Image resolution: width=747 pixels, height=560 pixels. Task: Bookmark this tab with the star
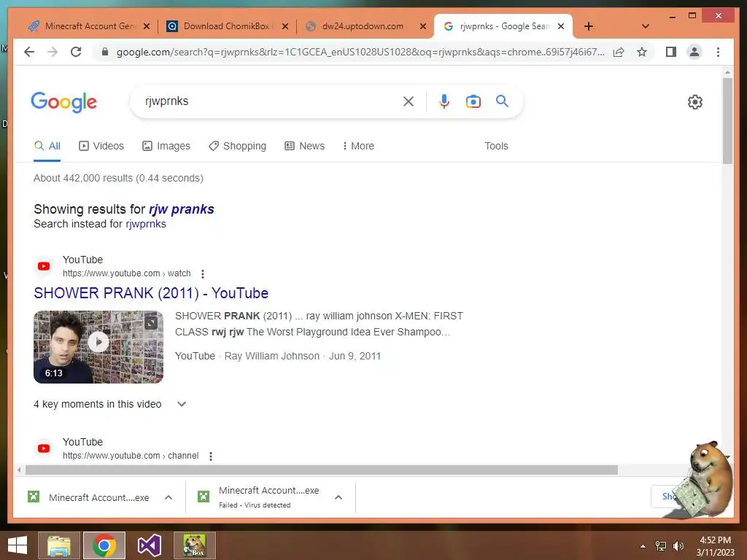pos(642,52)
